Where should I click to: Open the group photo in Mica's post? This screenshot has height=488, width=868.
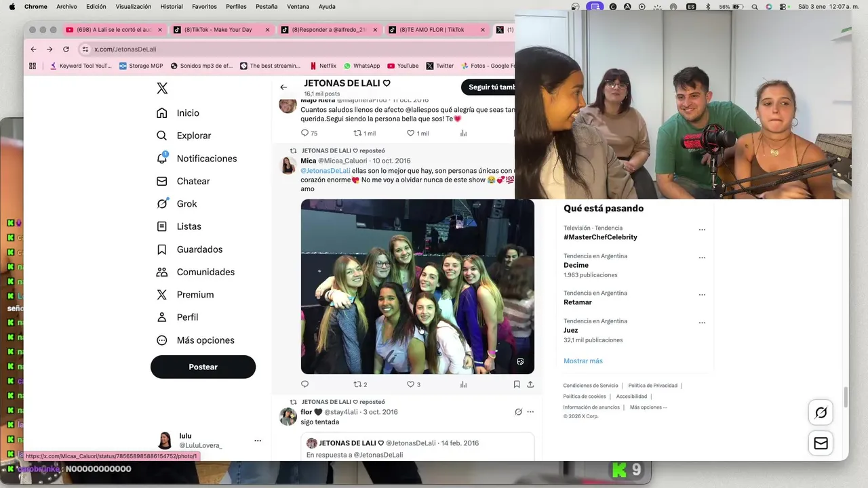(x=418, y=287)
